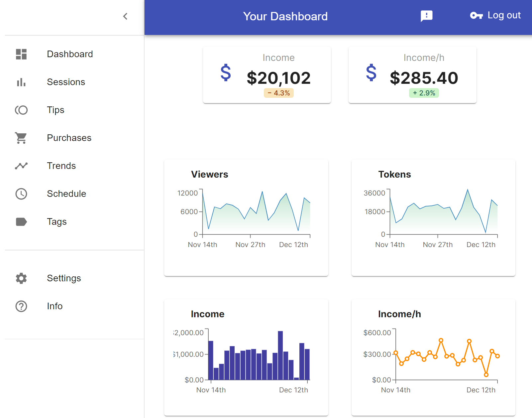Click the Info question mark icon

(21, 306)
